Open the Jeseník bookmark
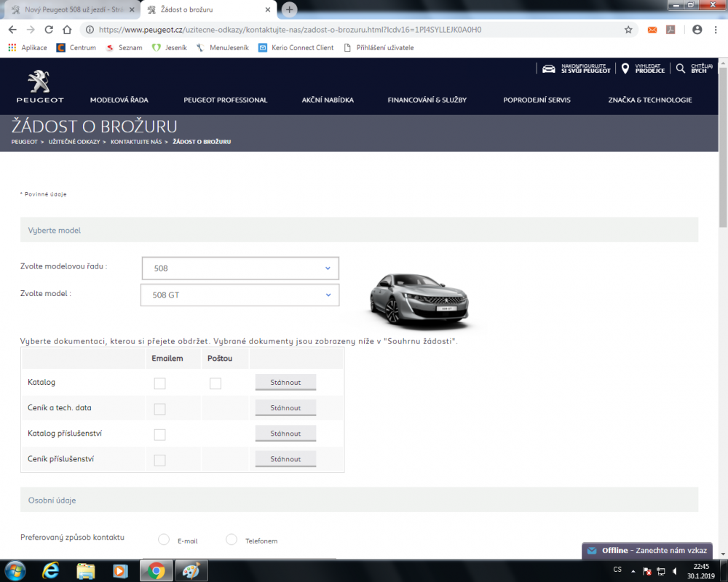The width and height of the screenshot is (728, 582). point(170,47)
